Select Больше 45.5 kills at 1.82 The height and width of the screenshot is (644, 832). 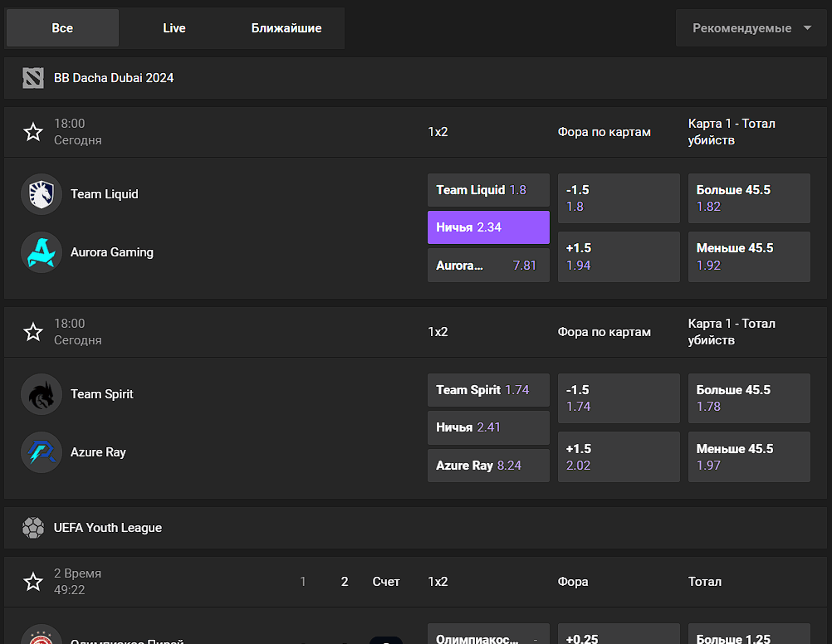click(749, 198)
